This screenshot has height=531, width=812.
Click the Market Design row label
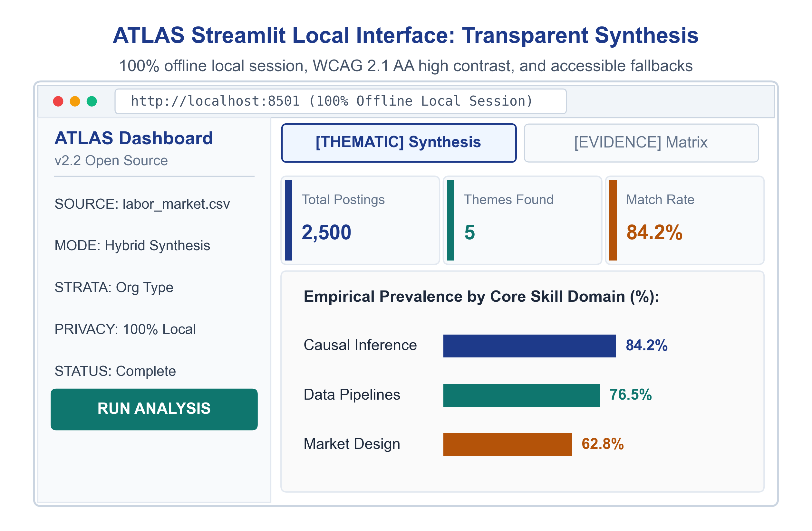pyautogui.click(x=352, y=444)
